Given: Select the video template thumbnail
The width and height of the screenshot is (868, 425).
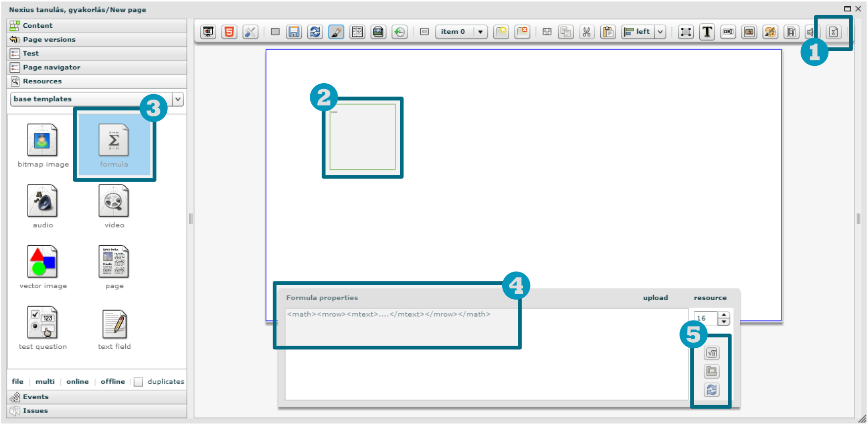Looking at the screenshot, I should [x=114, y=202].
